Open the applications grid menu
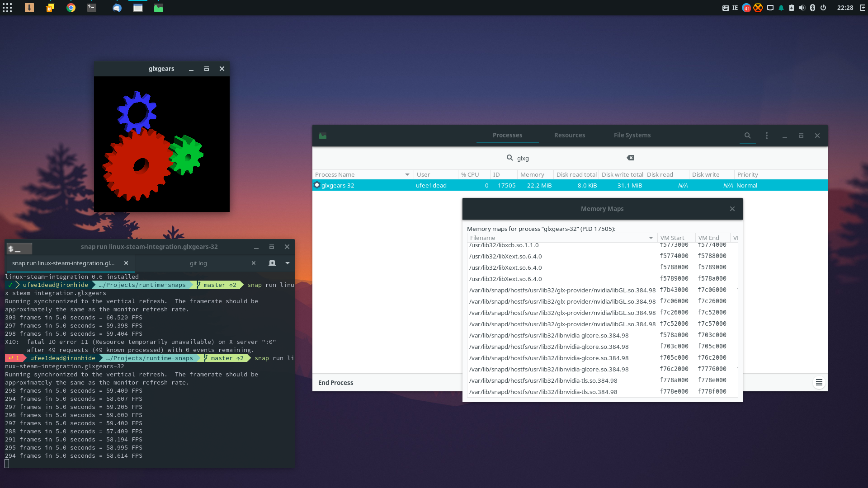Screen dimensions: 868x488 pos(7,8)
